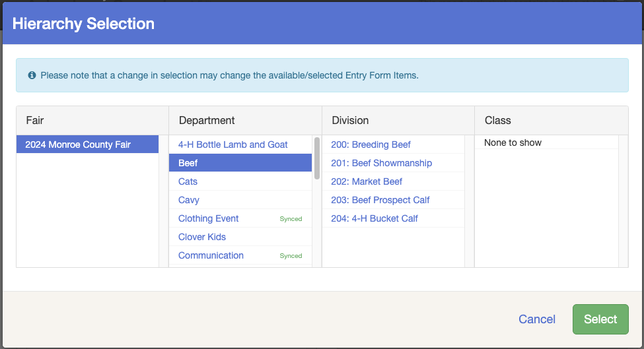Screen dimensions: 644x349
Task: Select division 201: Beef Showmanship
Action: click(393, 163)
